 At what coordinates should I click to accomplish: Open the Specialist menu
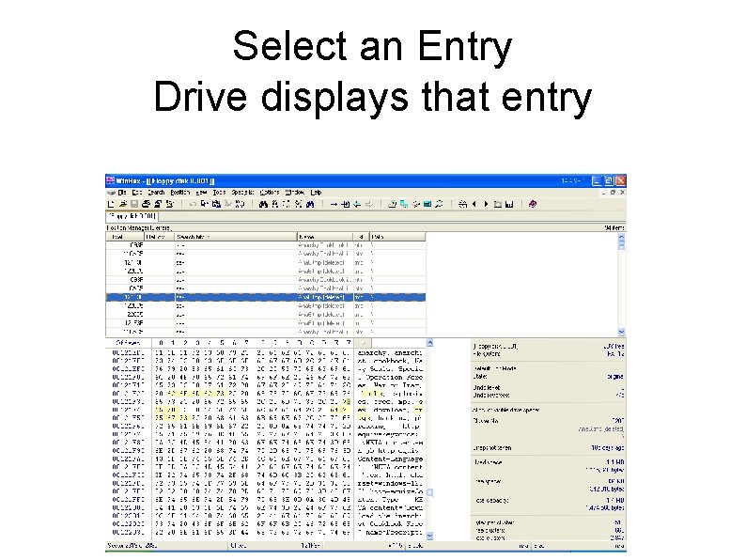tap(242, 193)
